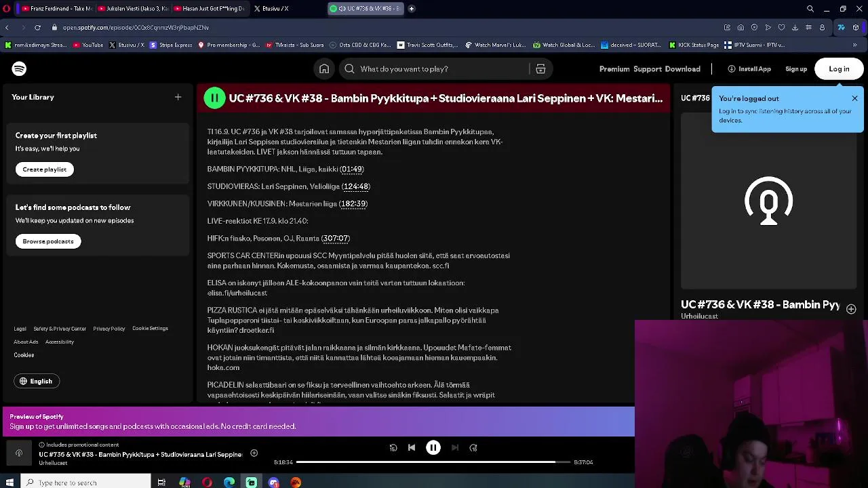Go to Home via the house icon
868x488 pixels.
pyautogui.click(x=324, y=68)
